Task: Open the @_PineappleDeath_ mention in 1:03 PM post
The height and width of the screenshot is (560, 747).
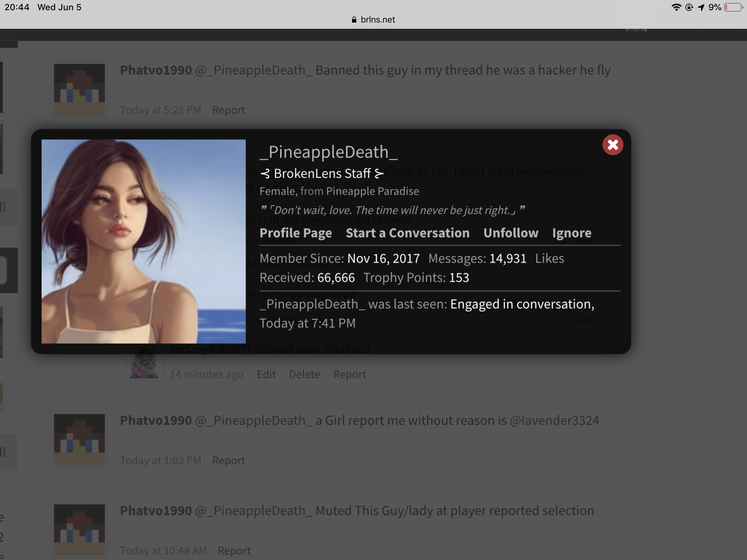Action: pos(253,420)
